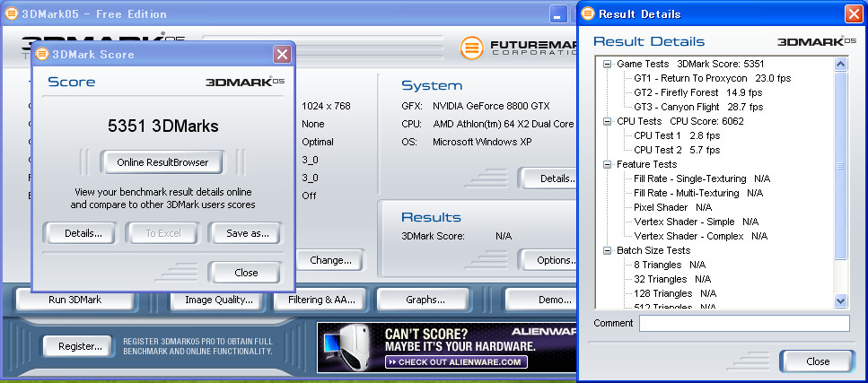
Task: Open Image Quality settings
Action: pos(219,300)
